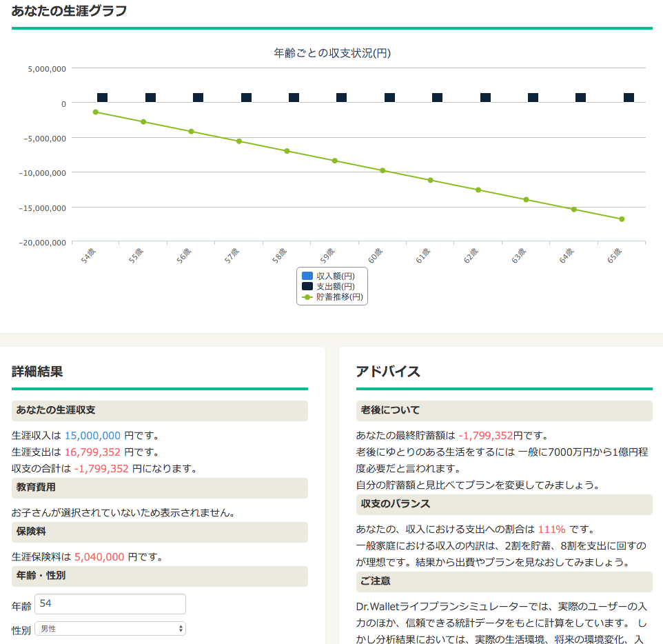The image size is (663, 644).
Task: Click the savings line point at 57歳
Action: point(239,141)
